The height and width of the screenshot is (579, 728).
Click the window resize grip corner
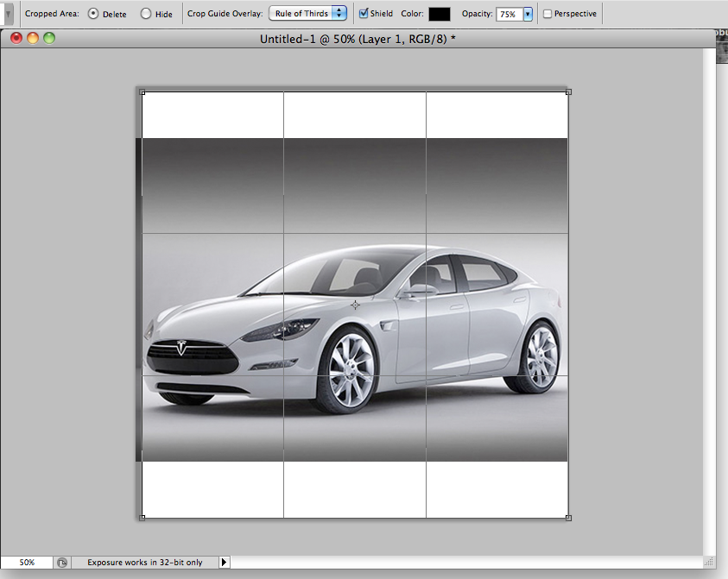pyautogui.click(x=708, y=563)
